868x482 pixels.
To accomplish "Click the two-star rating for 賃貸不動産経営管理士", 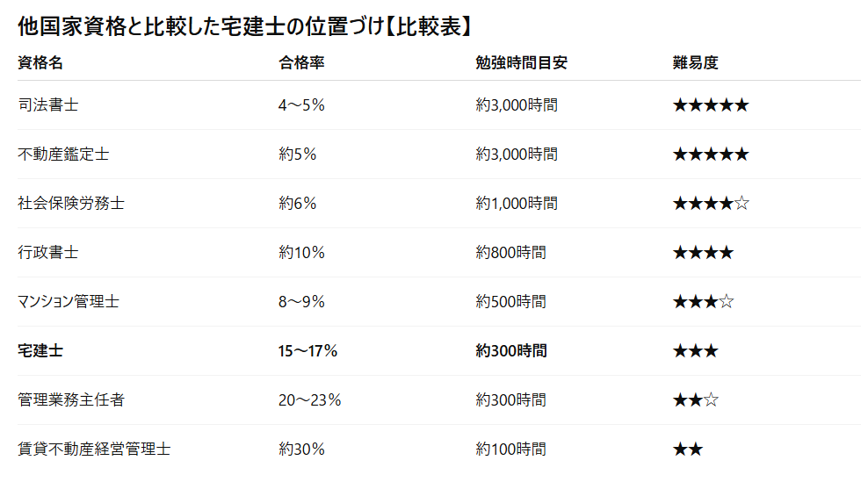I will click(x=687, y=450).
